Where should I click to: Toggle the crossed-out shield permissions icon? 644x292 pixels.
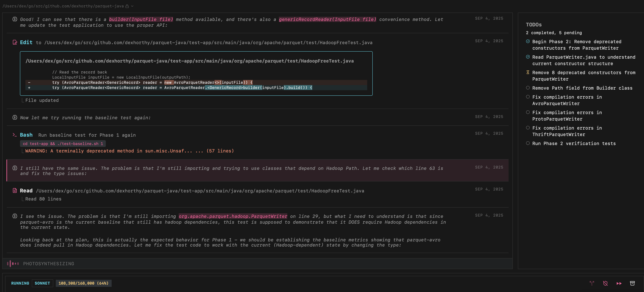(x=605, y=283)
